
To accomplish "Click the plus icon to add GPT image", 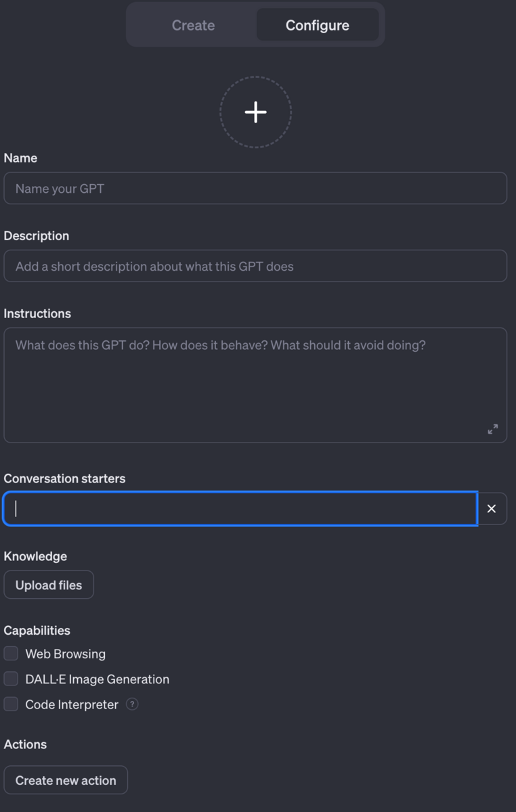I will [255, 112].
